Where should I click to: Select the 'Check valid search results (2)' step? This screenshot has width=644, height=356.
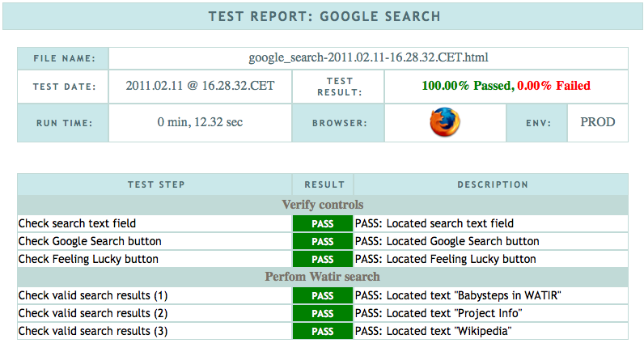pos(93,313)
